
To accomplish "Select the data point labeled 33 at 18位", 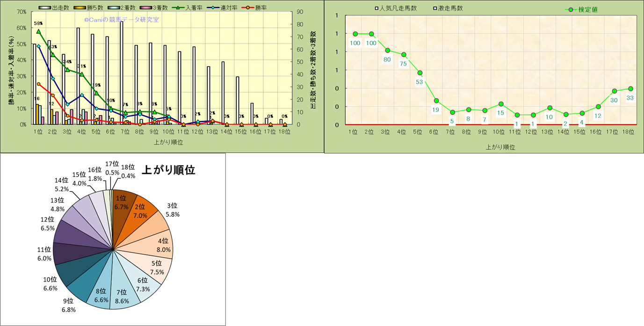I will (630, 88).
